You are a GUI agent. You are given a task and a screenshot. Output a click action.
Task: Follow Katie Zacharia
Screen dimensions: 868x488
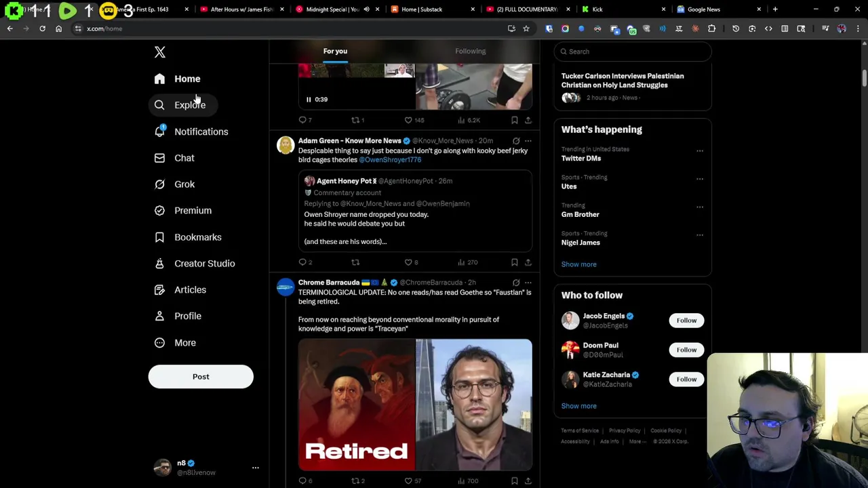pos(686,380)
